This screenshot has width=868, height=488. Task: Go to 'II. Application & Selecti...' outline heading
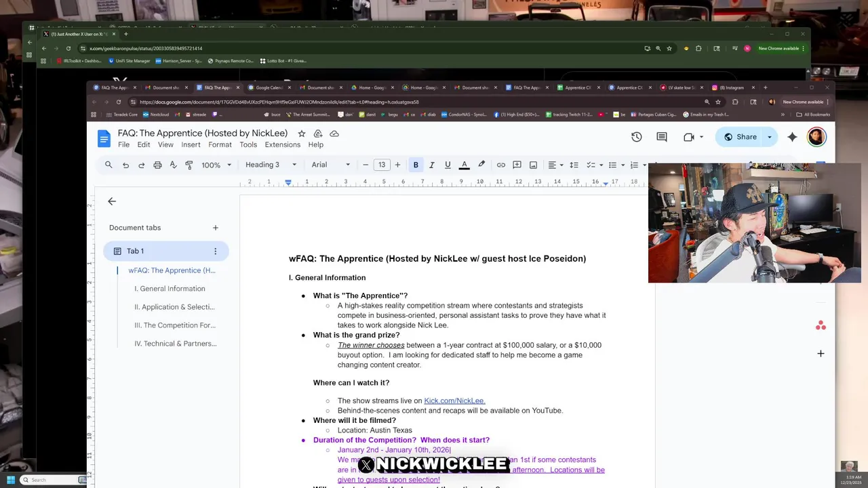174,307
